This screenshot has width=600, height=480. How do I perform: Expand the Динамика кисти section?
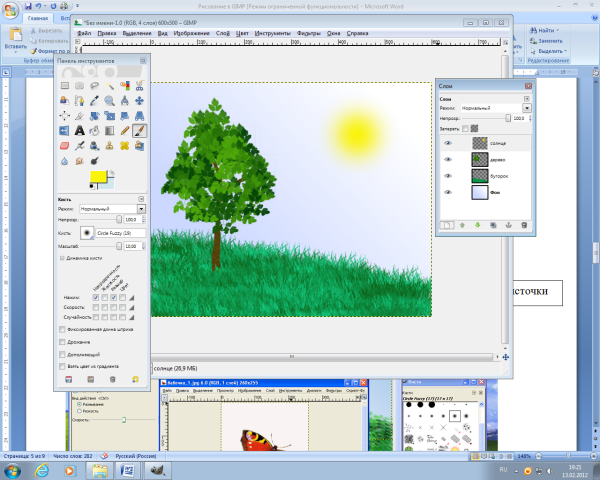click(63, 258)
